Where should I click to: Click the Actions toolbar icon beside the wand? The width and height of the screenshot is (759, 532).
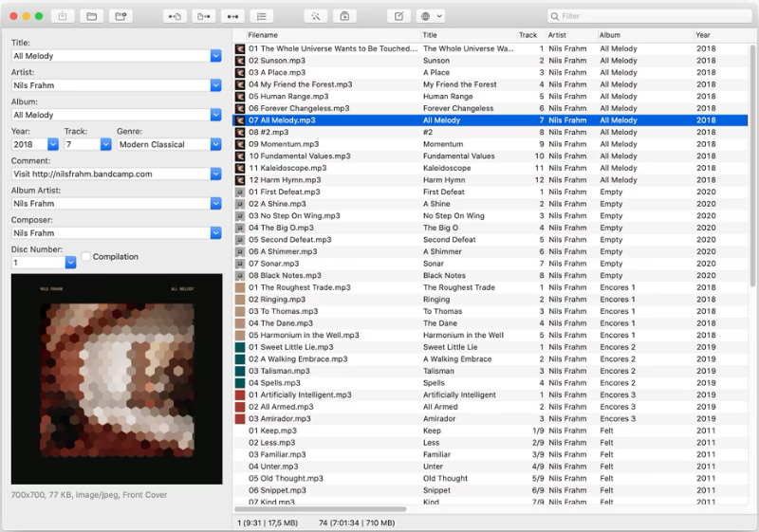pos(344,16)
